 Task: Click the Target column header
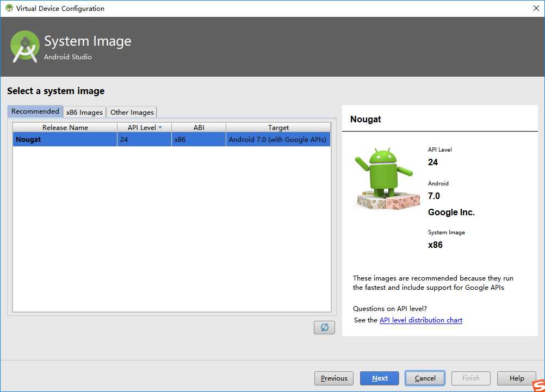(278, 128)
